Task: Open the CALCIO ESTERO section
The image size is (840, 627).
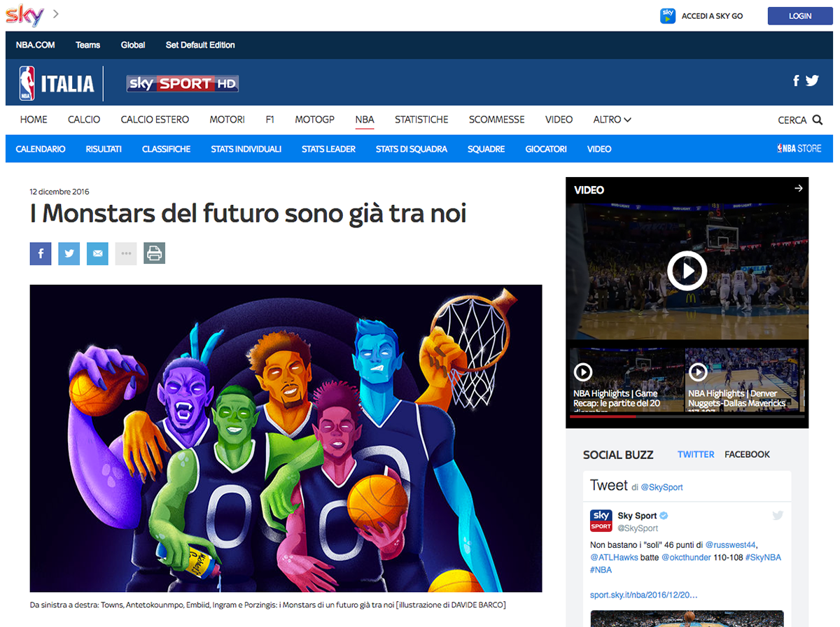Action: pos(155,120)
